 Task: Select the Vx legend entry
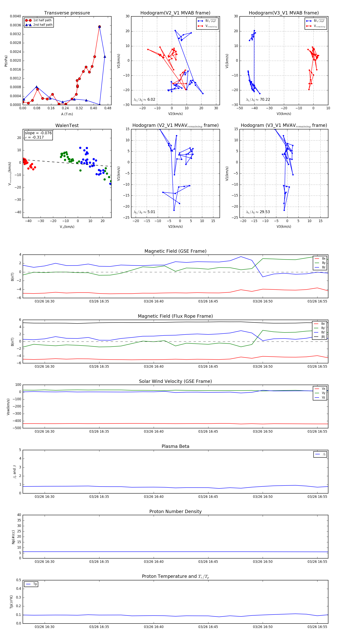[320, 389]
